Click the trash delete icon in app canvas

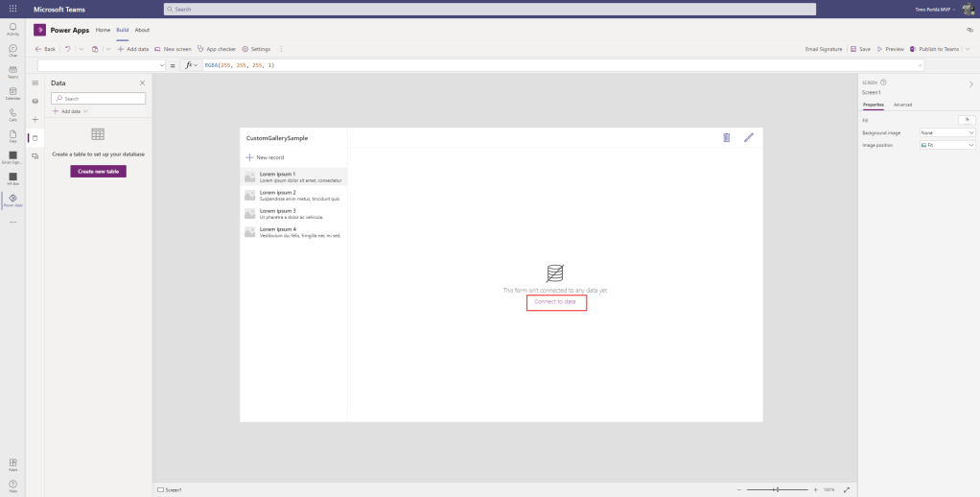point(726,138)
